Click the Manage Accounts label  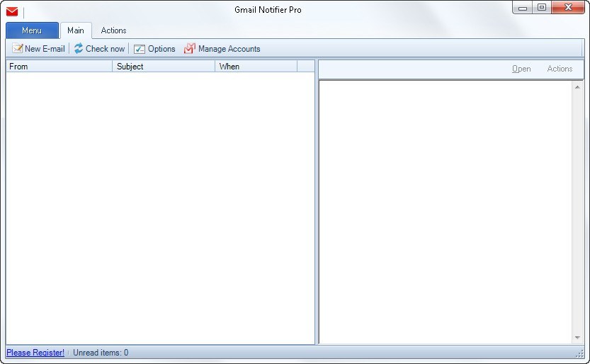coord(229,49)
